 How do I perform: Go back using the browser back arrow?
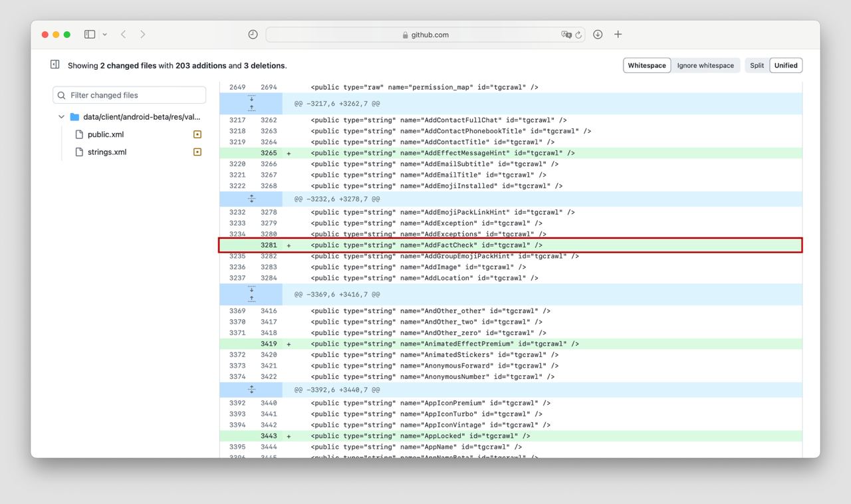(124, 35)
